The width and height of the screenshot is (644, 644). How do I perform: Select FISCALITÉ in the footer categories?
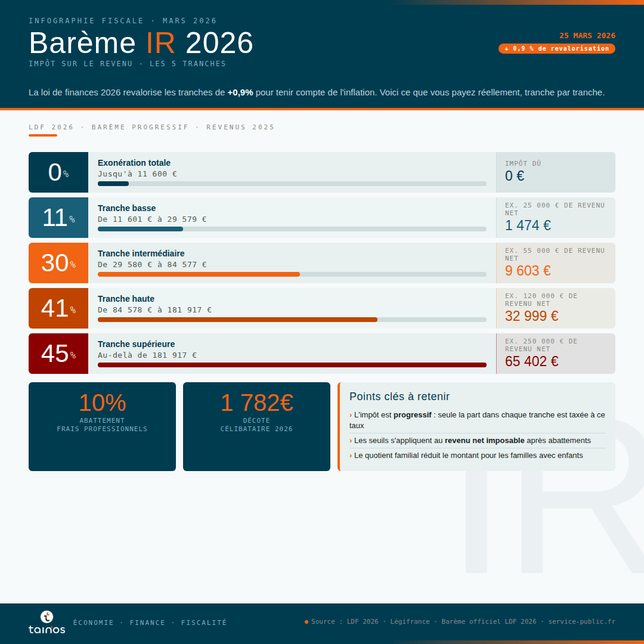tap(204, 623)
